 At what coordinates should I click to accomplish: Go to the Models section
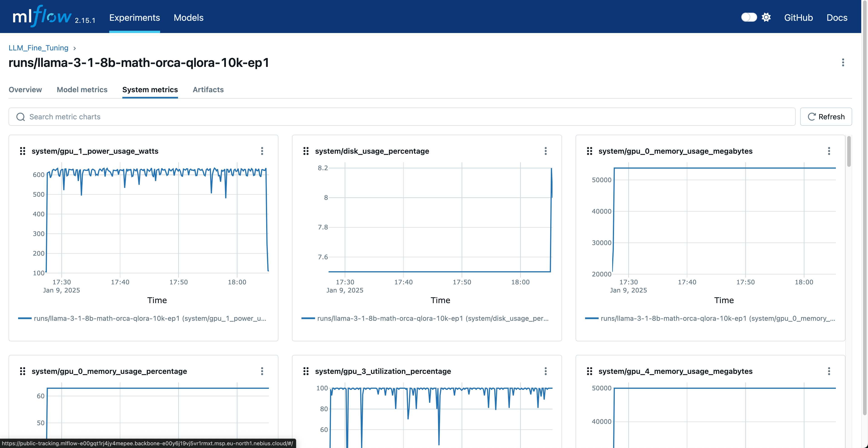click(x=188, y=17)
